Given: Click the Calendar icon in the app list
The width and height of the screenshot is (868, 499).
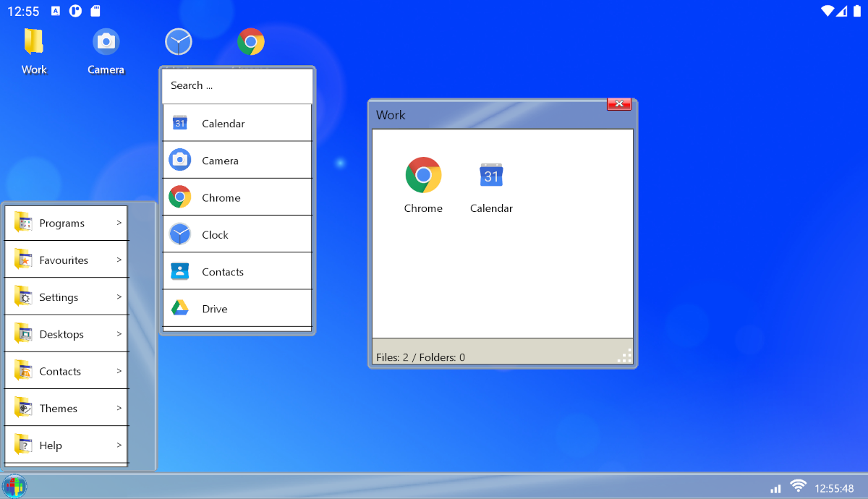Looking at the screenshot, I should click(x=180, y=123).
